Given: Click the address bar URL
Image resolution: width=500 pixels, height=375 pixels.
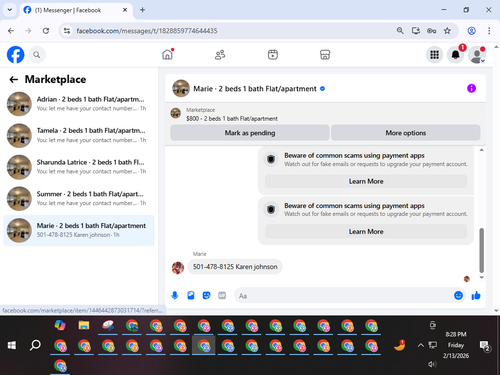Looking at the screenshot, I should click(x=147, y=31).
